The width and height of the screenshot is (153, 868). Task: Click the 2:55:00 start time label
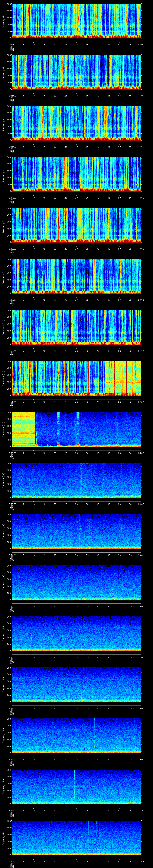click(12, 606)
